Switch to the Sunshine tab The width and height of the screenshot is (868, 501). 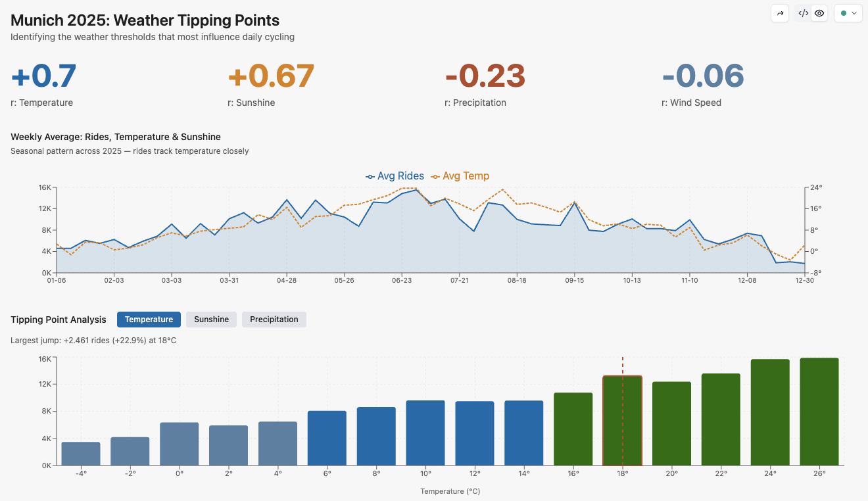pyautogui.click(x=211, y=320)
